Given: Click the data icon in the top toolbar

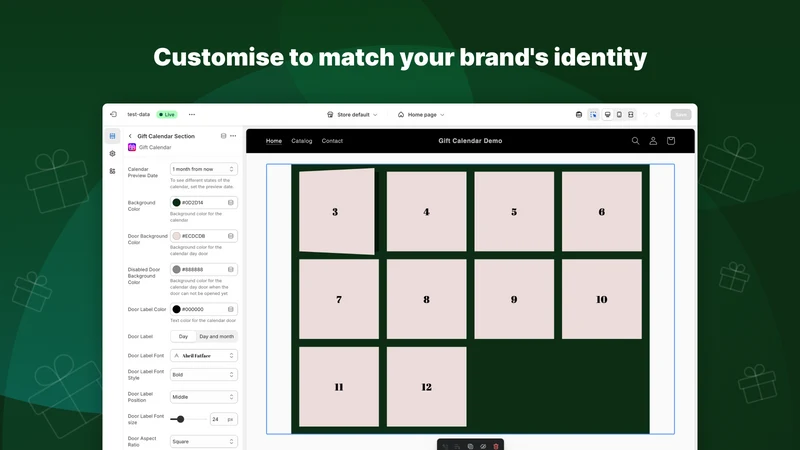Looking at the screenshot, I should pos(579,115).
